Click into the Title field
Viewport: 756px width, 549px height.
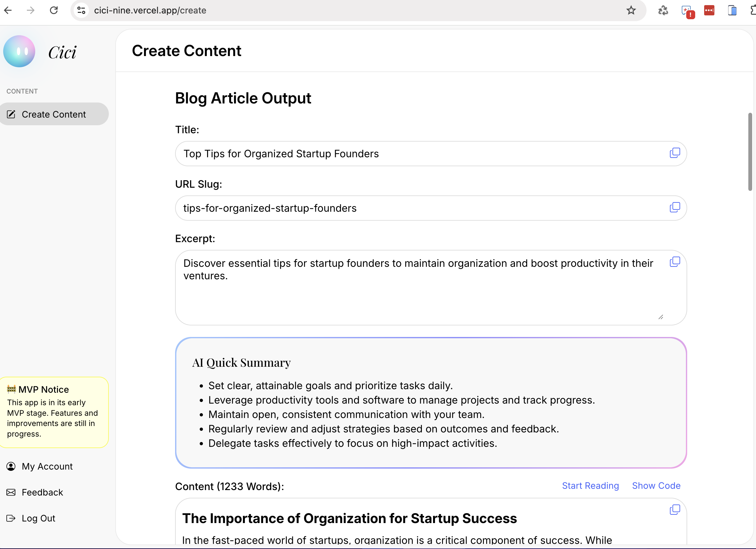click(x=431, y=153)
